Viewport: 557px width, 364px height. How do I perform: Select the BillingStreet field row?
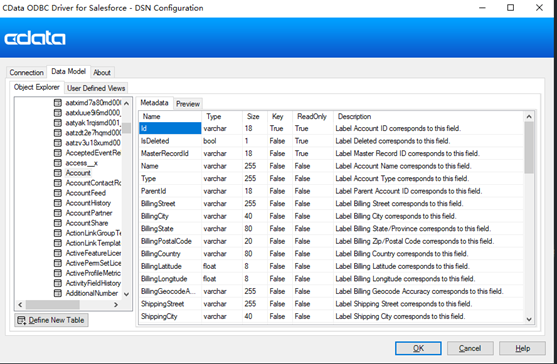click(331, 203)
